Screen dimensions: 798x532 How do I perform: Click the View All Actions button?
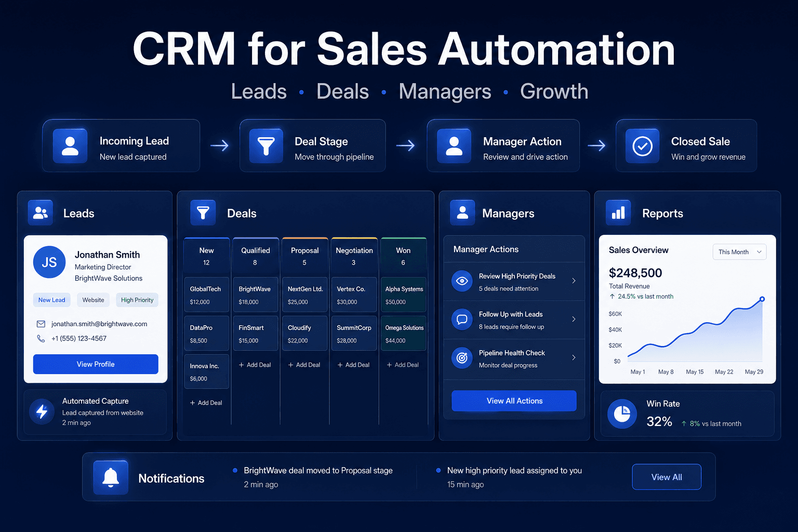click(x=514, y=401)
